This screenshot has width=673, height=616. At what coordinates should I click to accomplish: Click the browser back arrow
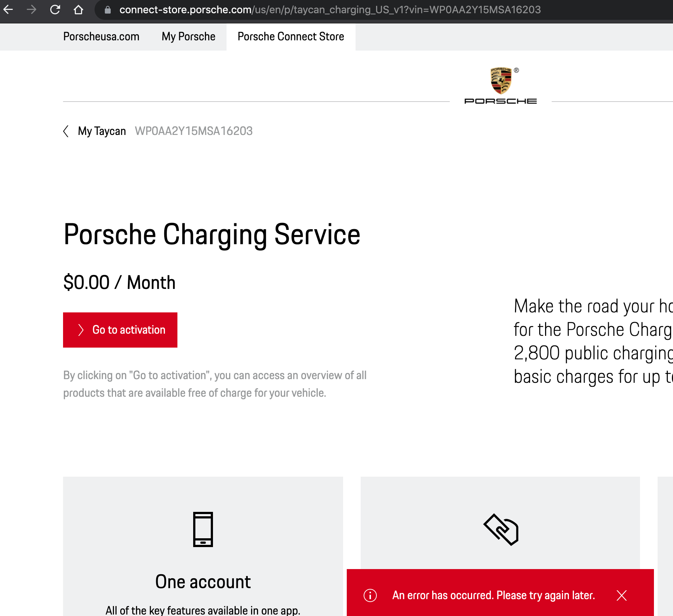pos(8,10)
